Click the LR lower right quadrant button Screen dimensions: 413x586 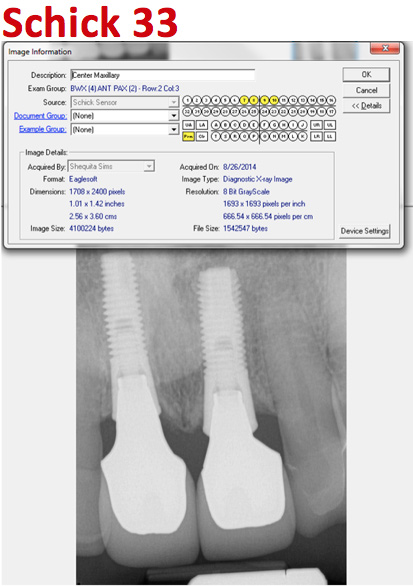coord(316,136)
